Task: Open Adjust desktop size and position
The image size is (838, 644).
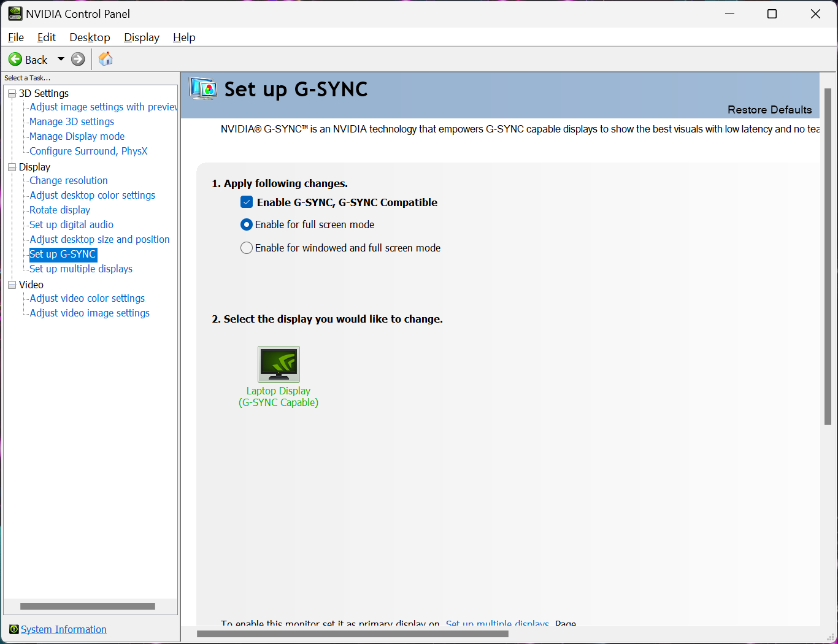Action: (x=100, y=239)
